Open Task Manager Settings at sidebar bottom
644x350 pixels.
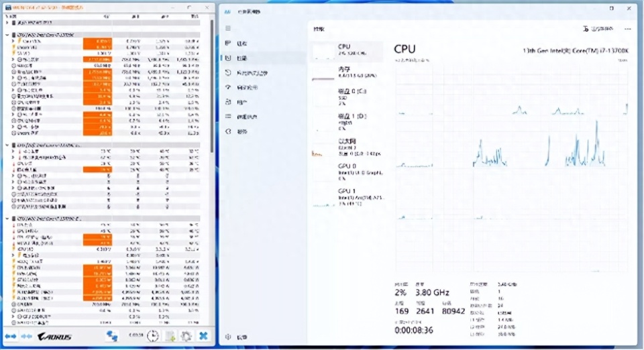coord(263,337)
